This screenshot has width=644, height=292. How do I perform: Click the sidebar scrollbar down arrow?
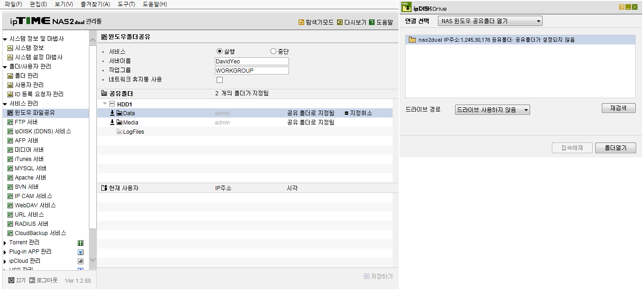coord(92,260)
